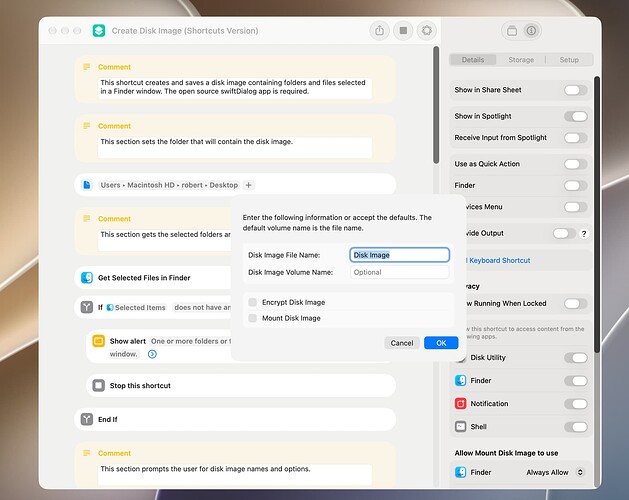Click the Stop this shortcut action icon
Screen dimensions: 629x500
[x=99, y=386]
